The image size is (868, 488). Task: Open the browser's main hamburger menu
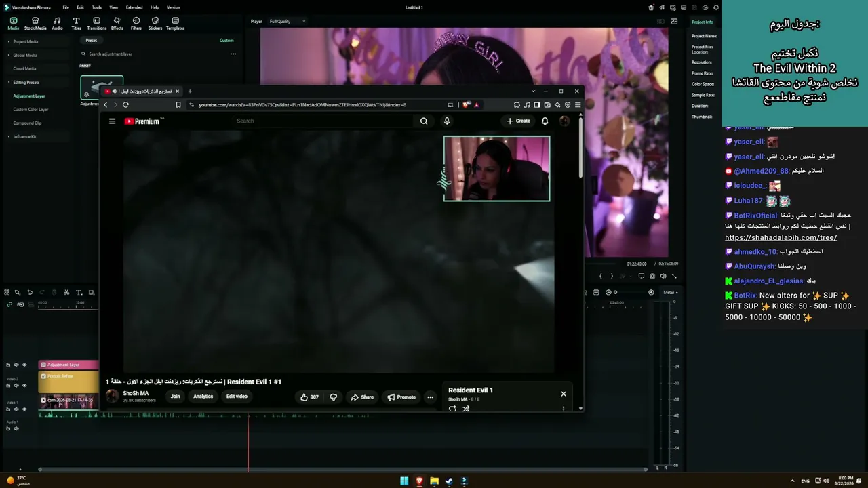tap(577, 105)
